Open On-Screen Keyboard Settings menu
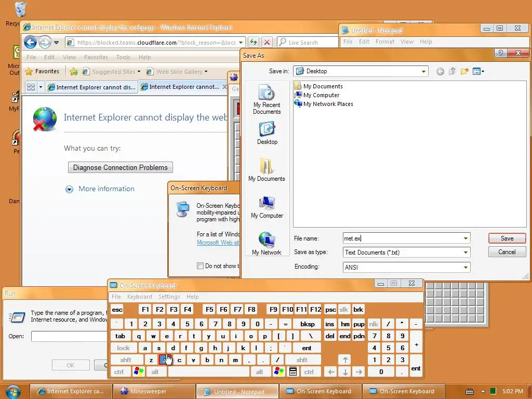Screen dimensions: 532x399 point(169,297)
